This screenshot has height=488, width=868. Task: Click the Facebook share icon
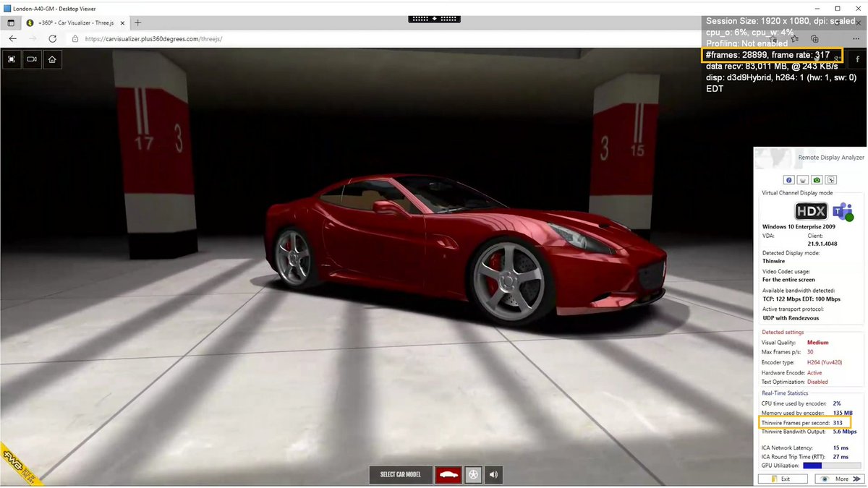pyautogui.click(x=857, y=60)
